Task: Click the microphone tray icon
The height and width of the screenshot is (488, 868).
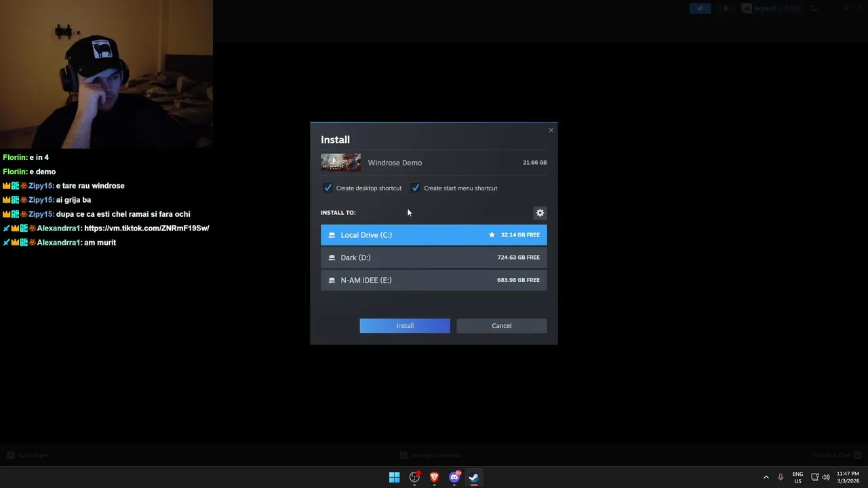Action: [781, 477]
